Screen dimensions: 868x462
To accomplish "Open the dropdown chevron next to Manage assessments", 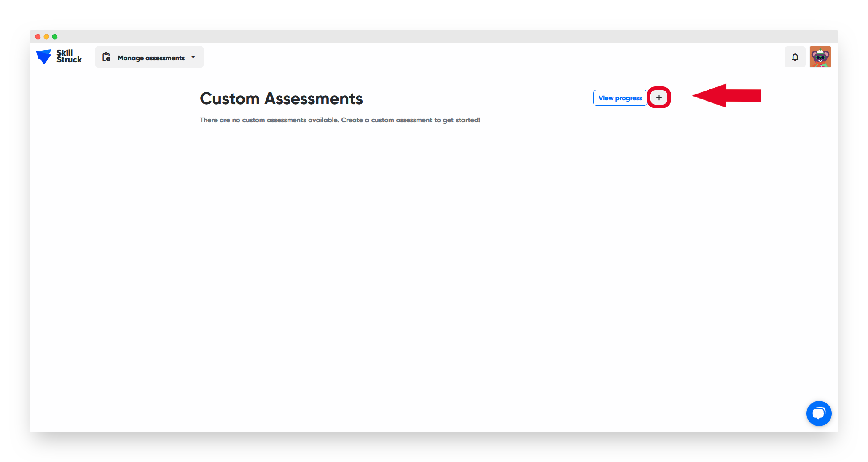I will [193, 57].
